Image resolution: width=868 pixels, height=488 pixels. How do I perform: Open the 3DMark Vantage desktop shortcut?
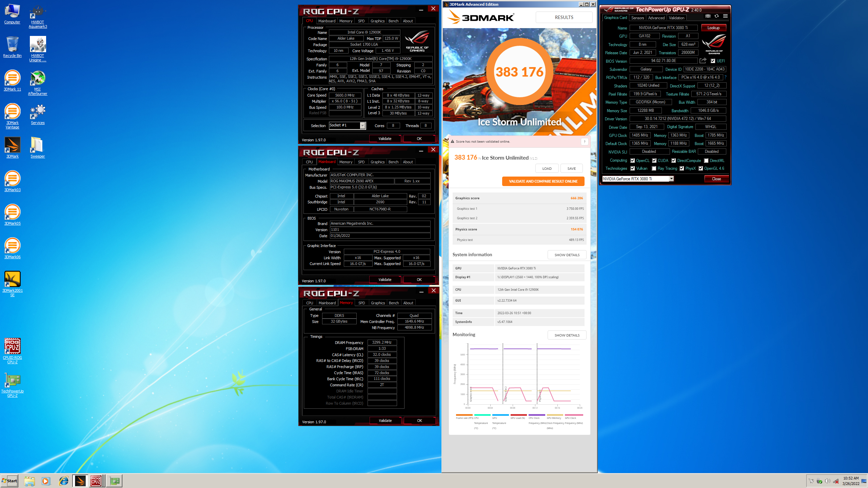12,116
